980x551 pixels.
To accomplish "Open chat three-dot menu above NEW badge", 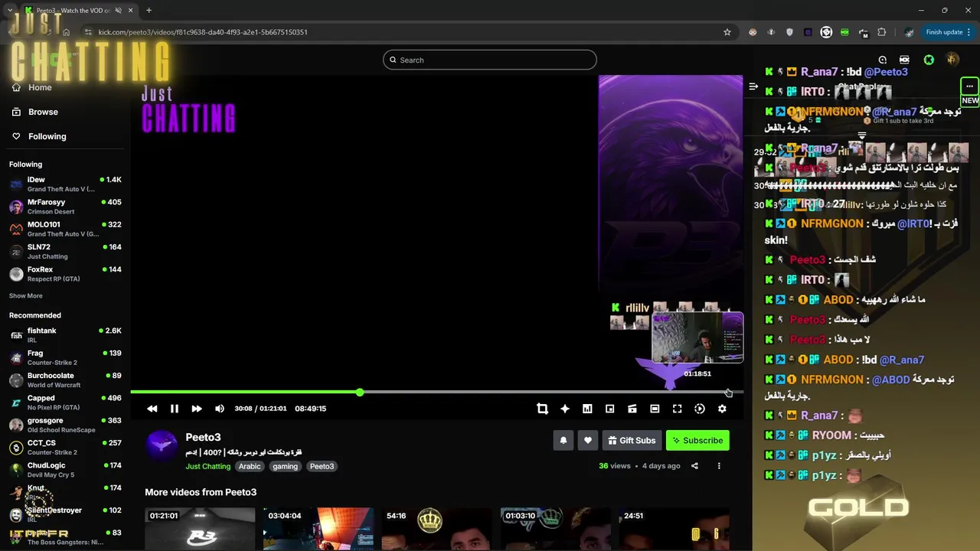I will click(x=969, y=86).
